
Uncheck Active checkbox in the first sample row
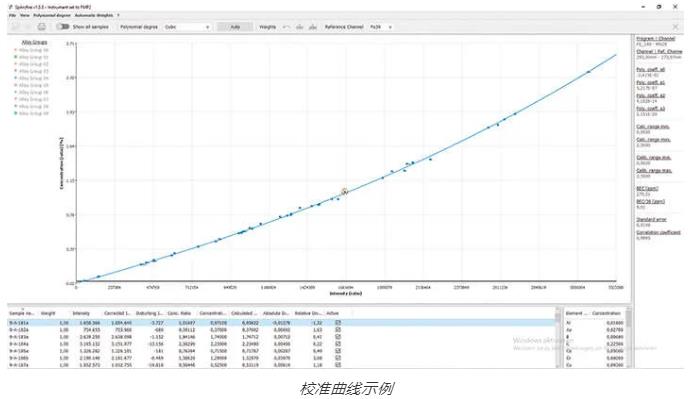point(338,323)
